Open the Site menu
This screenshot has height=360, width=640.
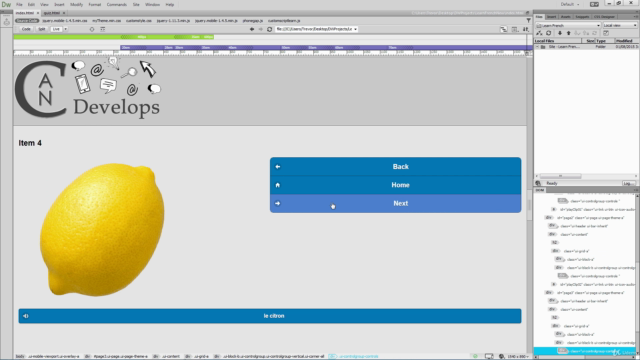pyautogui.click(x=136, y=4)
